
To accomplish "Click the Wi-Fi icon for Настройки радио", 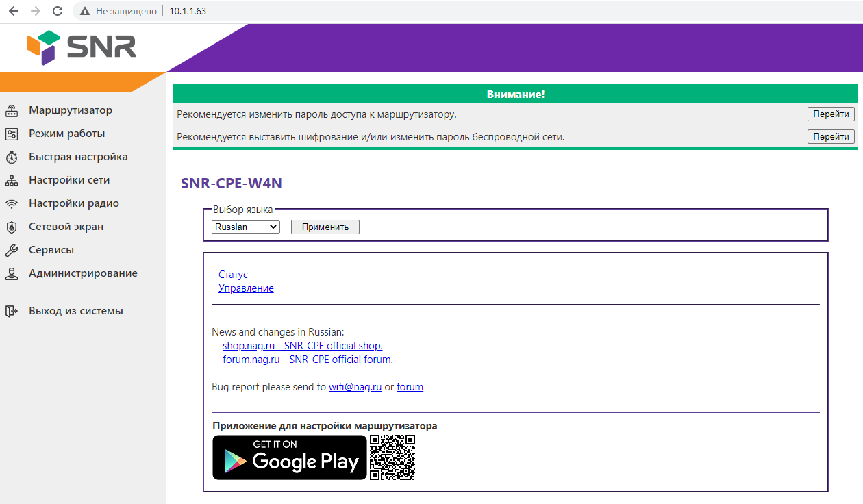I will [11, 204].
